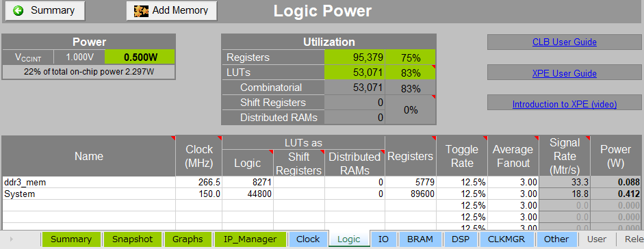Switch to the BRAM sheet tab

tap(420, 239)
